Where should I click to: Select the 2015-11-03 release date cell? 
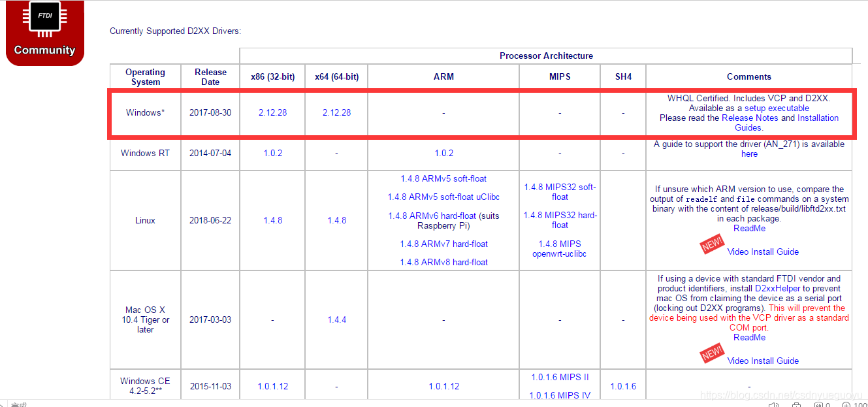pyautogui.click(x=210, y=386)
